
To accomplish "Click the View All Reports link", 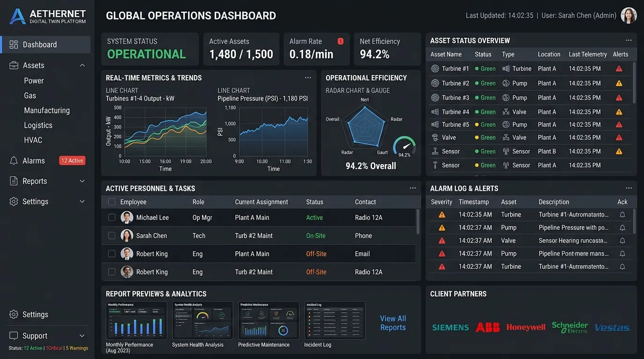I will point(393,323).
